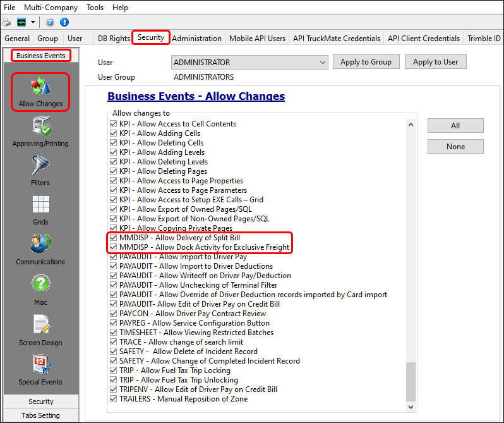Toggle PAYREG - Allow Service Configuration Button
Viewport: 504px width, 423px height.
[113, 323]
